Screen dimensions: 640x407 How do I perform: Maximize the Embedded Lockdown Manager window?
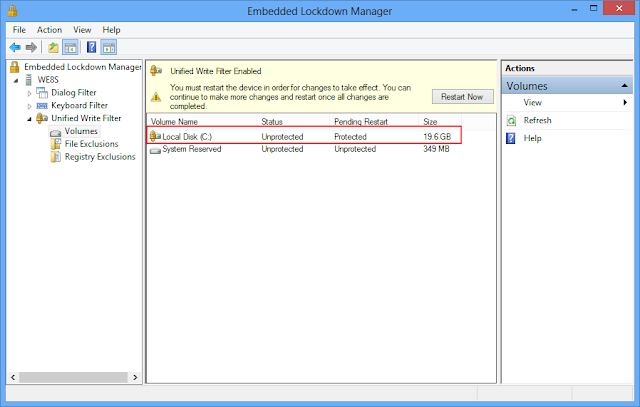(593, 8)
